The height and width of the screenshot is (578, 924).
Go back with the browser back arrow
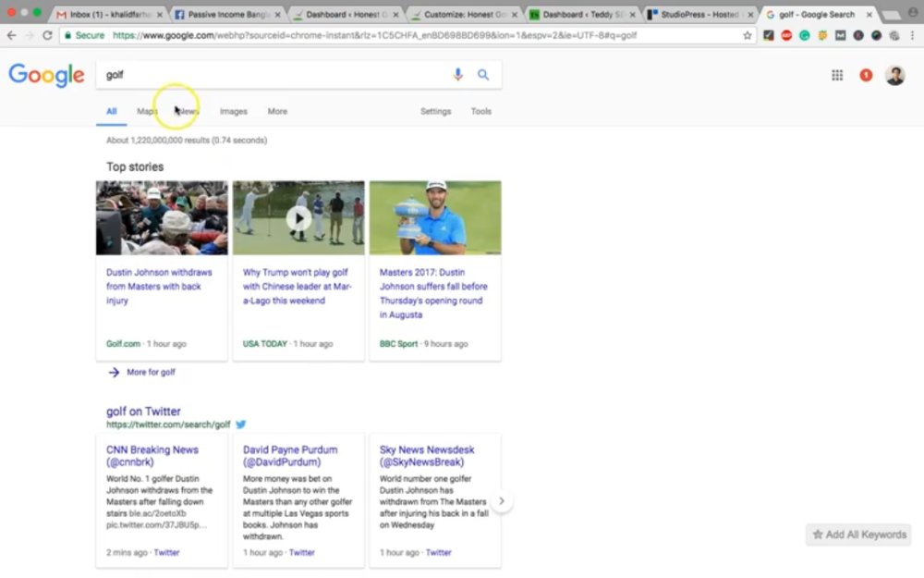[11, 35]
